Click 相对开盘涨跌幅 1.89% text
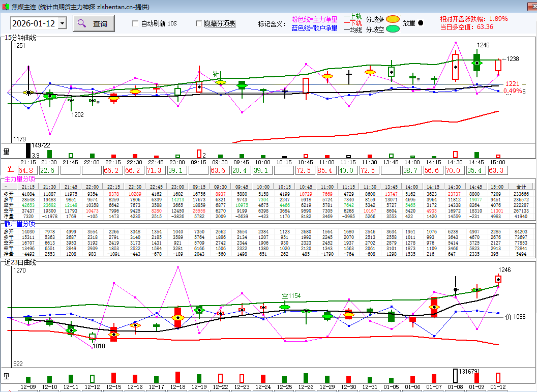Viewport: 537px width, 392px height. [x=474, y=19]
